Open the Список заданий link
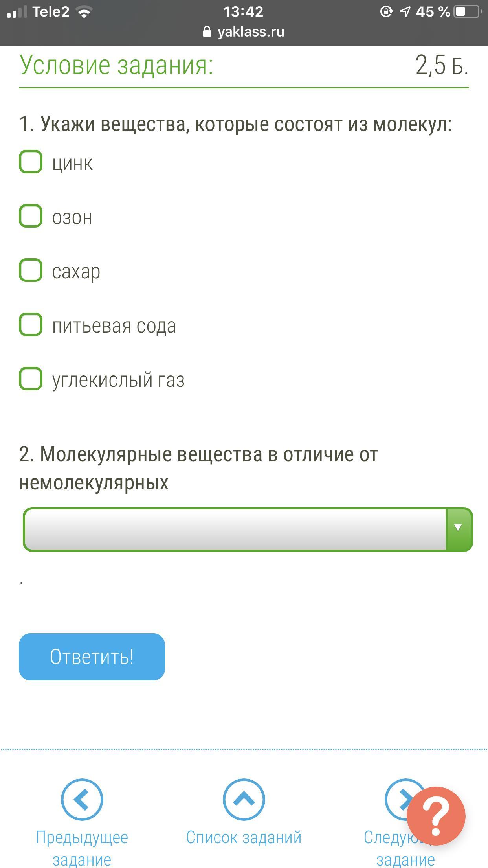 tap(244, 837)
